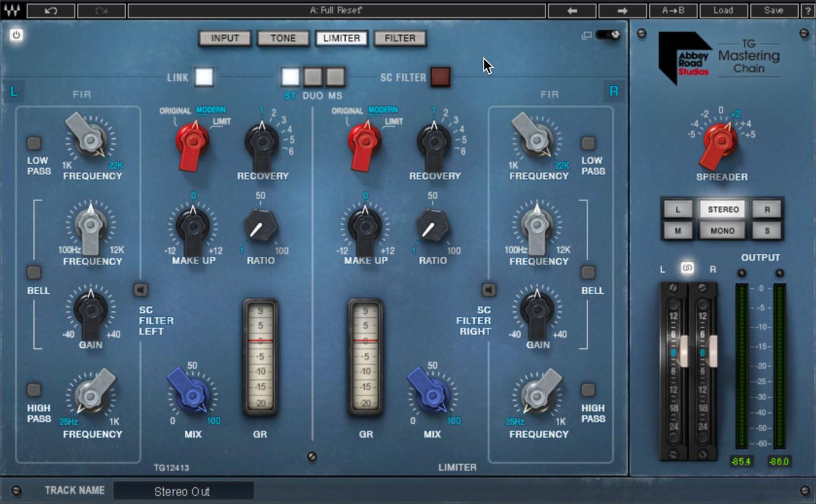Monitor the S side channel
The image size is (816, 504).
pyautogui.click(x=767, y=231)
